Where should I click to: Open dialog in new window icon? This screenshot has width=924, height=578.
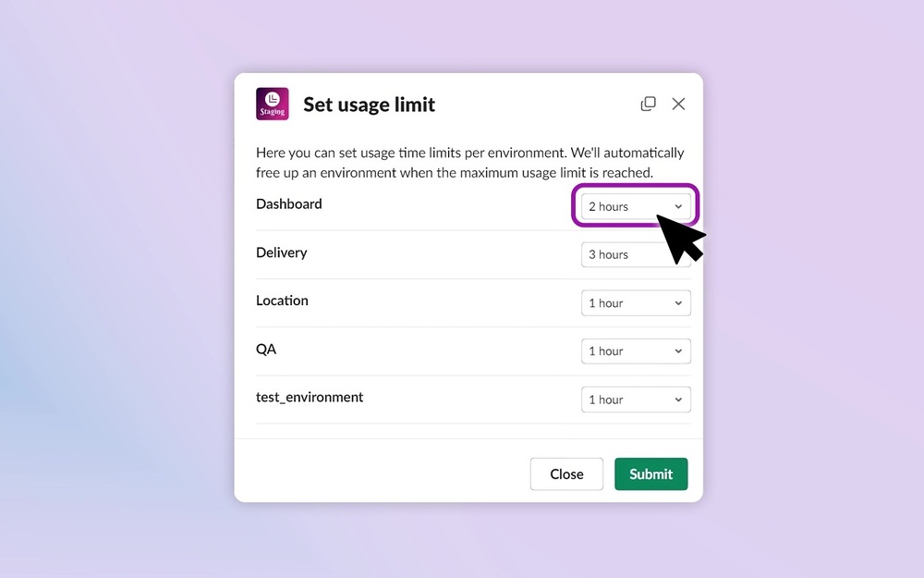[x=649, y=104]
